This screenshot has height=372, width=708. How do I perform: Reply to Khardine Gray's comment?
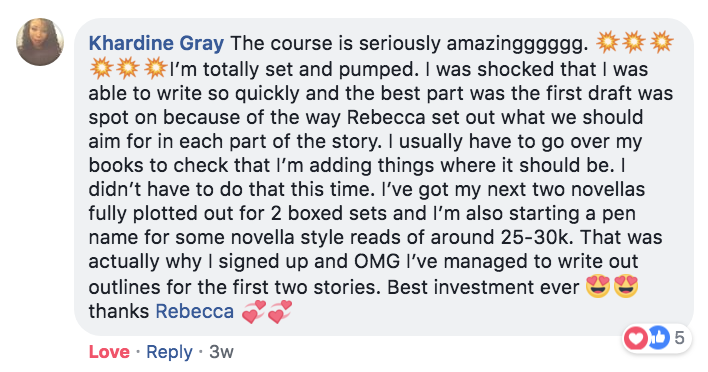click(169, 352)
